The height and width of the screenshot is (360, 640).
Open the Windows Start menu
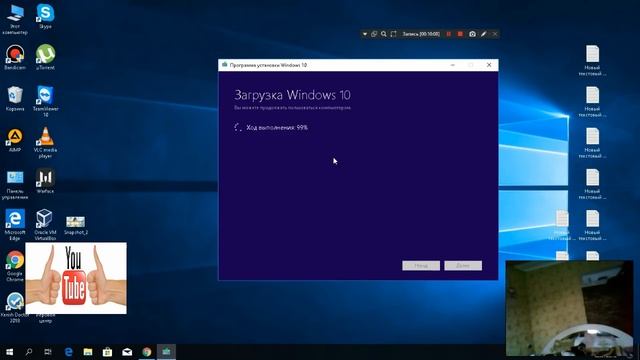pos(9,352)
